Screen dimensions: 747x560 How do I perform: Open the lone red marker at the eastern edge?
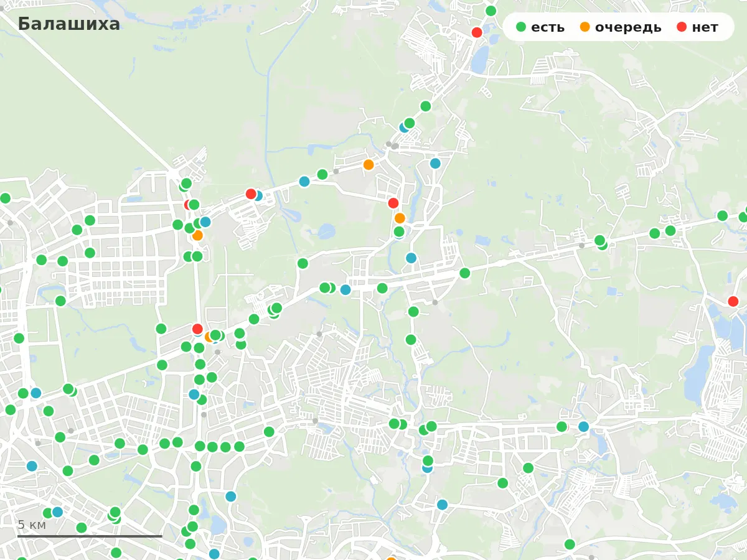pyautogui.click(x=733, y=301)
